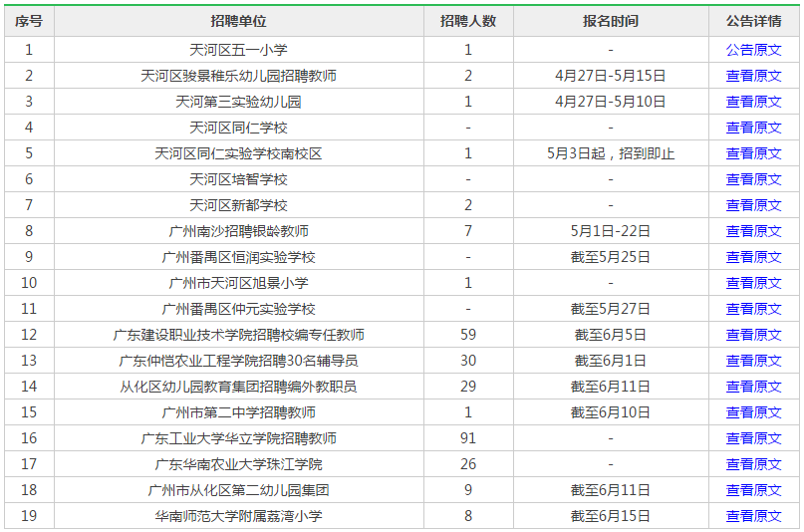The image size is (804, 532).
Task: Click the serial number 19
Action: 29,516
